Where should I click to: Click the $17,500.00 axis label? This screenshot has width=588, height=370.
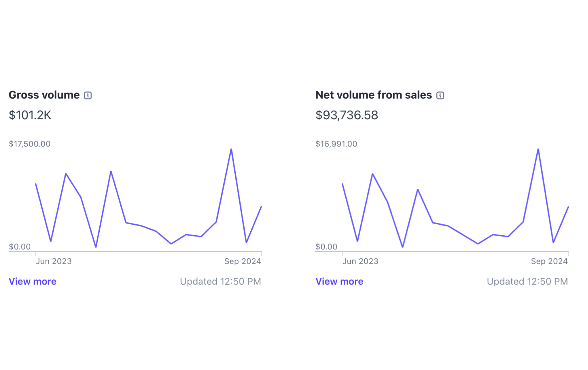[x=30, y=144]
